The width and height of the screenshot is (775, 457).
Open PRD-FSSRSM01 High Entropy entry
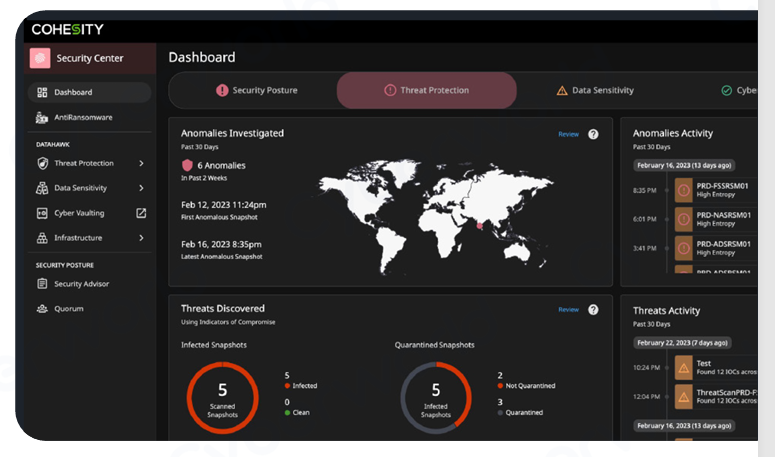(716, 190)
